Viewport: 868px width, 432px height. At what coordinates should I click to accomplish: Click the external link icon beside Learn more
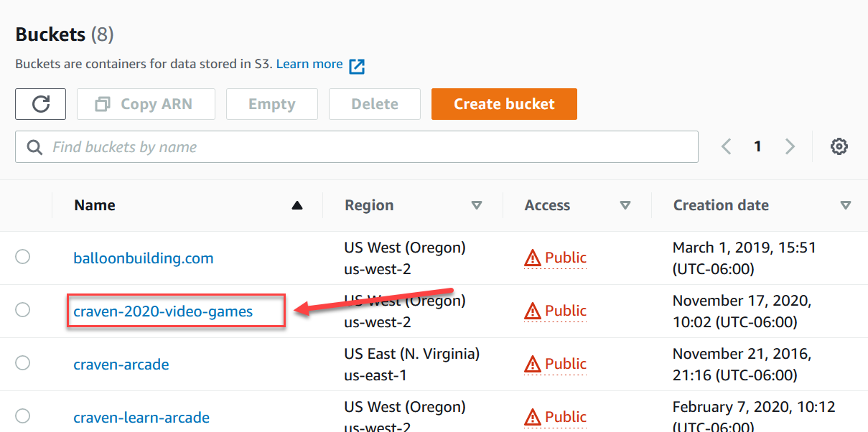click(357, 66)
